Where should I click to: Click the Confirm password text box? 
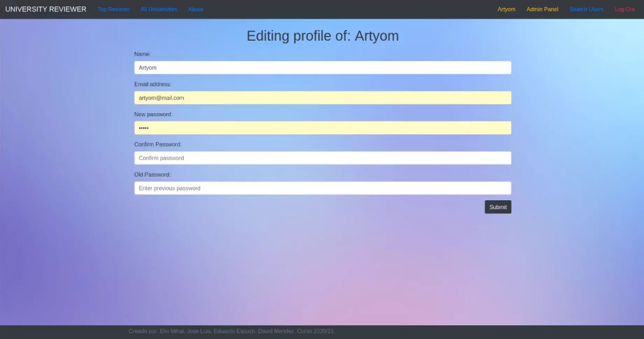pyautogui.click(x=323, y=158)
